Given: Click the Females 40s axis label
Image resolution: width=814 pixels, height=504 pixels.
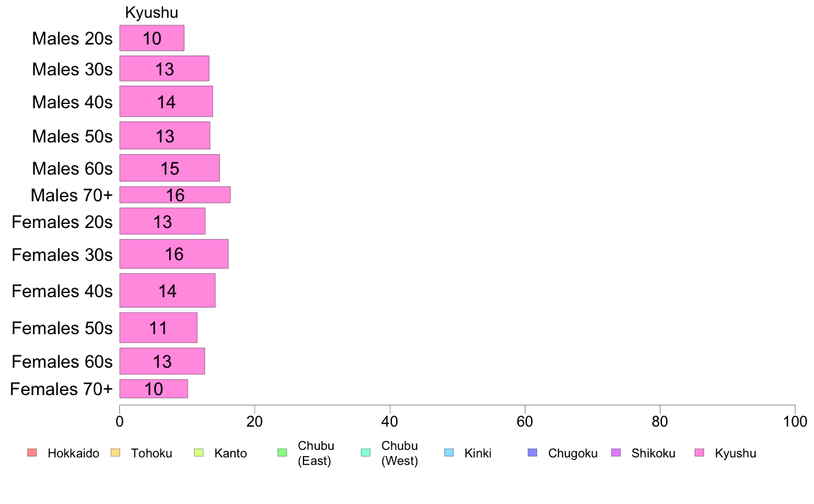Looking at the screenshot, I should pyautogui.click(x=62, y=291).
